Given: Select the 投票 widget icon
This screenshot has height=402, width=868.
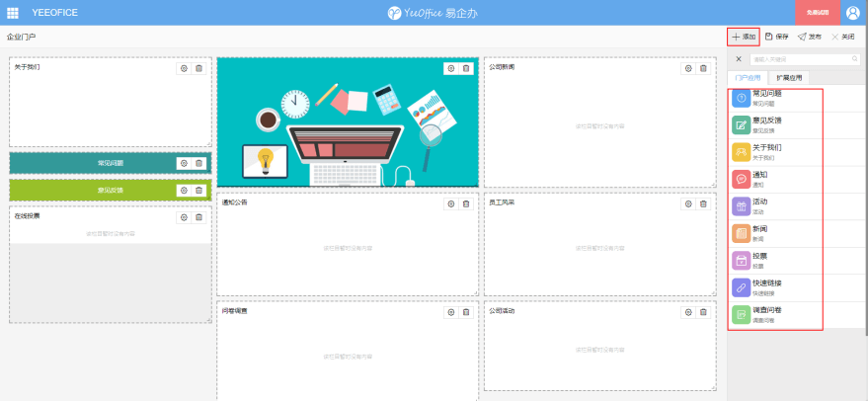Looking at the screenshot, I should coord(741,260).
